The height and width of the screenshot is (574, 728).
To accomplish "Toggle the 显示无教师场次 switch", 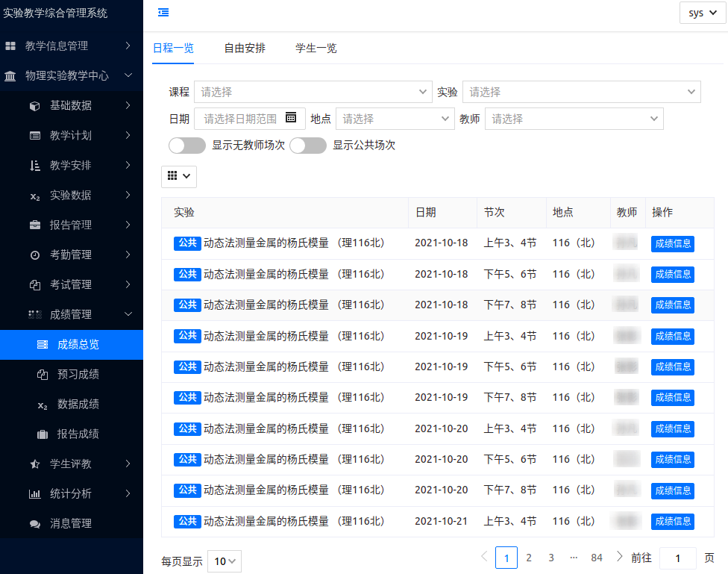I will coord(187,146).
